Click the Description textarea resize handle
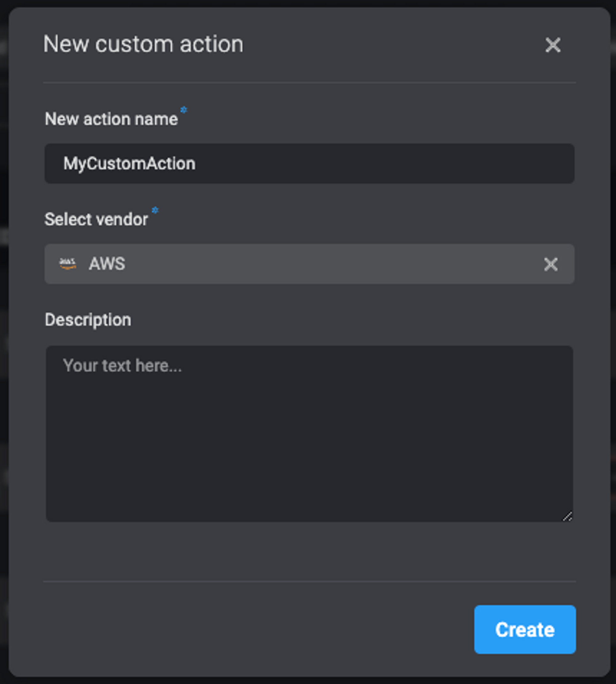616x684 pixels. click(568, 517)
